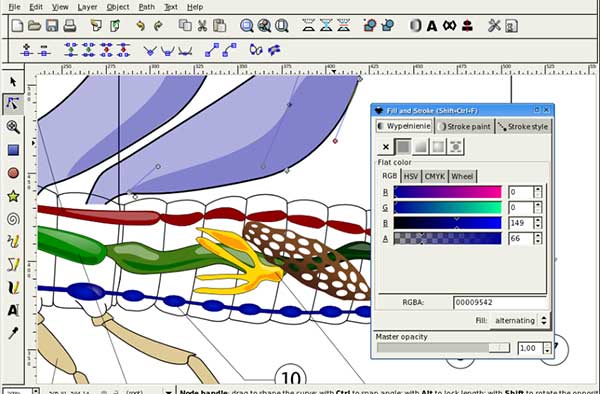This screenshot has width=600, height=394.
Task: Open the Text and Font dialog (A icon)
Action: pyautogui.click(x=432, y=26)
